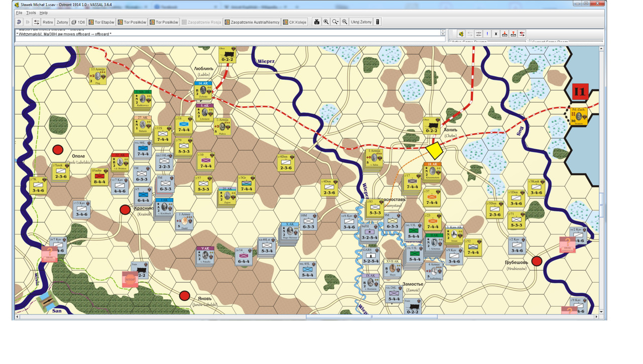The height and width of the screenshot is (364, 643).
Task: Click the red down-arrow tray icon
Action: [505, 34]
